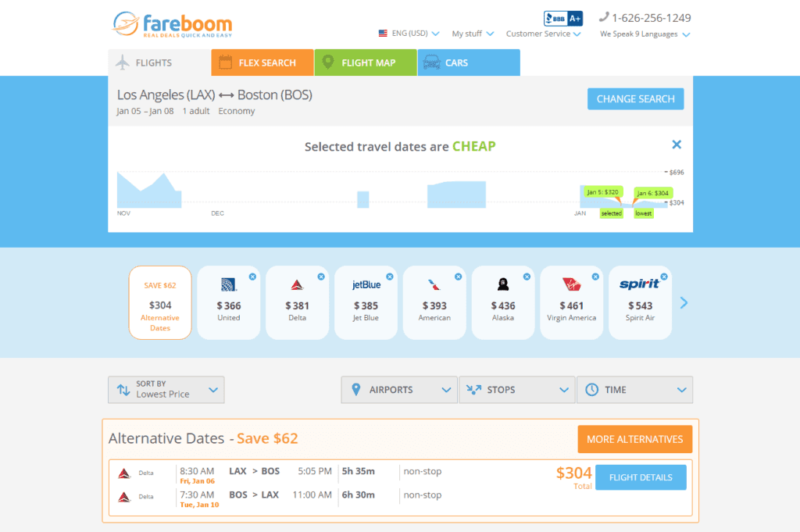
Task: Click the small December price bar
Action: point(362,199)
